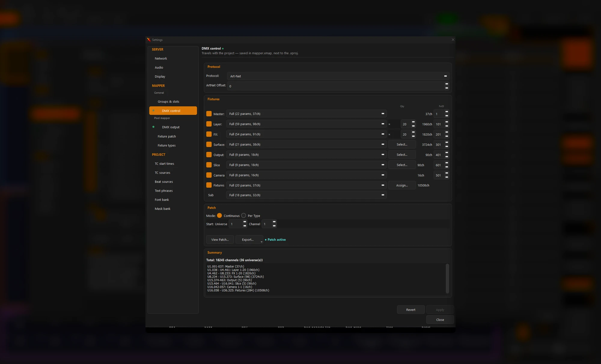Toggle the FX fixture checkbox
Viewport: 601px width, 364px height.
tap(209, 134)
